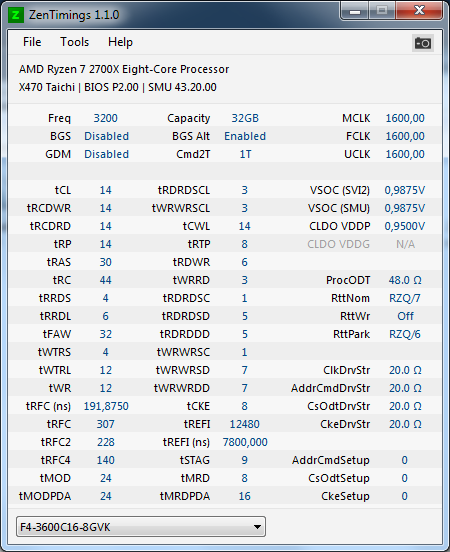Click the tRCDWR label

tap(49, 208)
